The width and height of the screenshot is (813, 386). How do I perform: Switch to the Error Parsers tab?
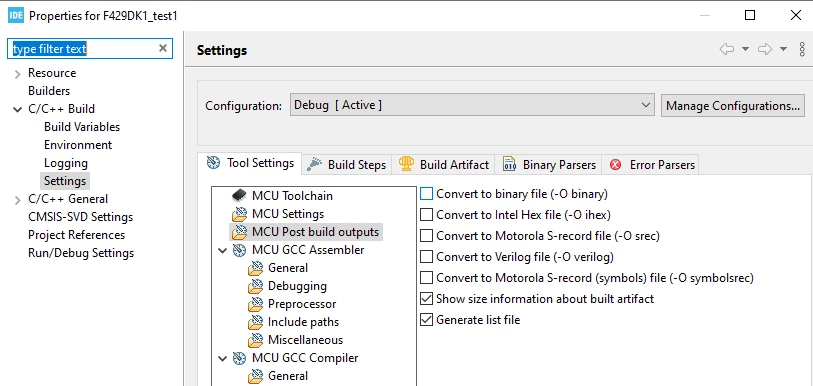651,164
